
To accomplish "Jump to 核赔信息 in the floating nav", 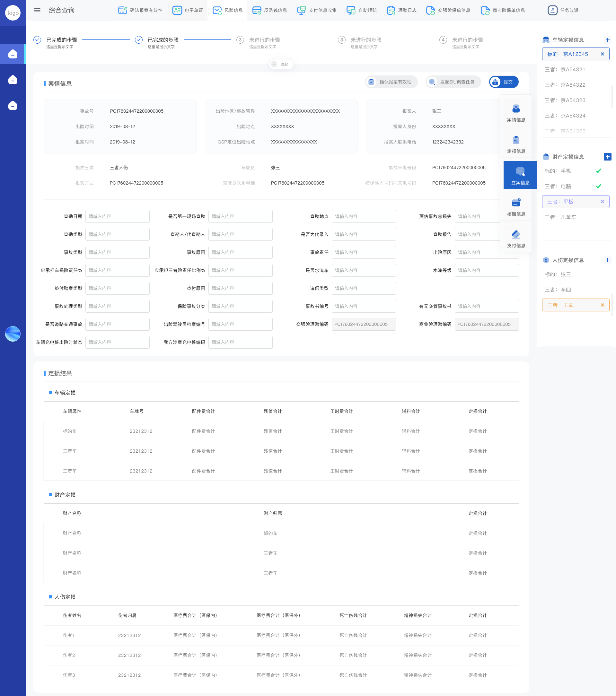I will [x=516, y=207].
